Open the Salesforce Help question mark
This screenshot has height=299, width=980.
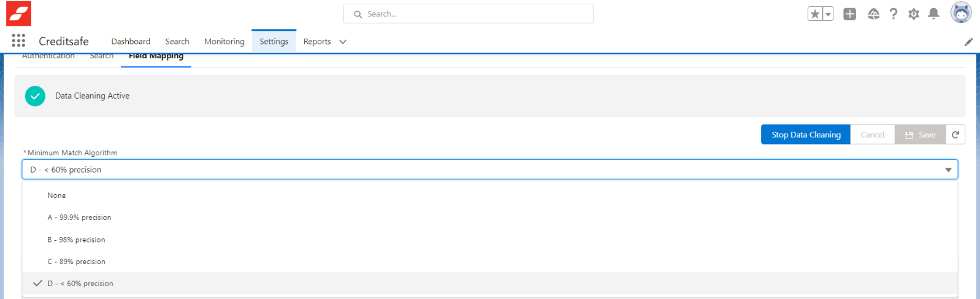click(894, 14)
